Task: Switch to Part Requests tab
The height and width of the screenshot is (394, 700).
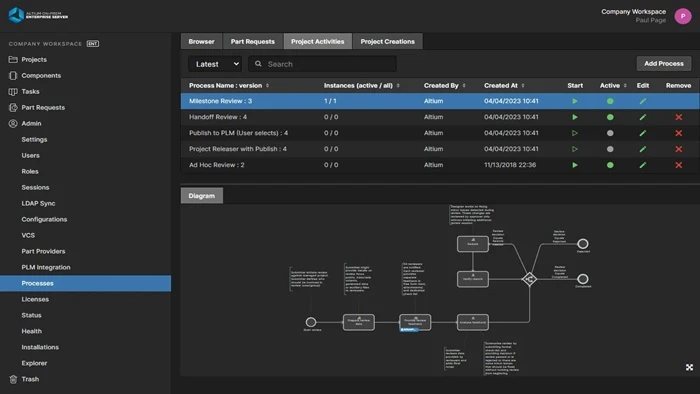Action: [x=253, y=41]
